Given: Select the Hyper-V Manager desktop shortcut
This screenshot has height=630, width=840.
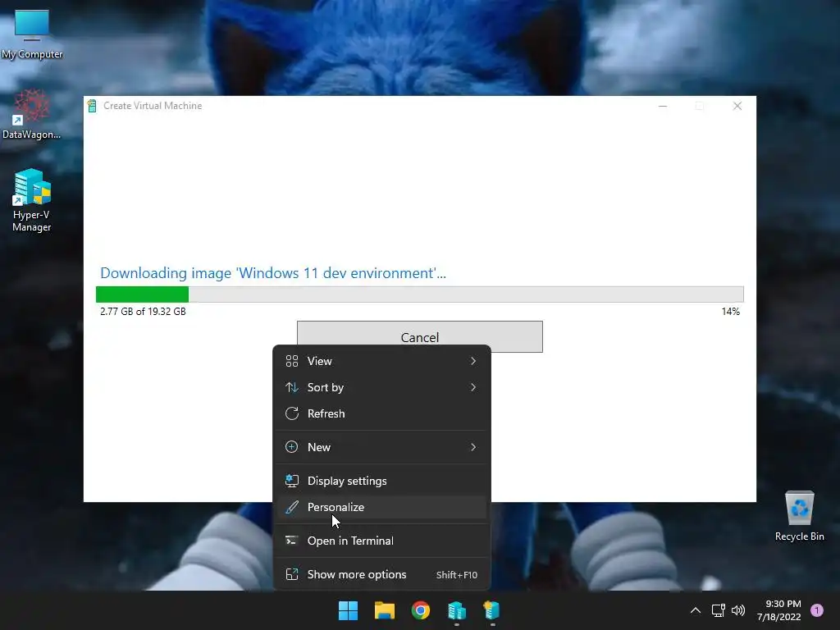Looking at the screenshot, I should (x=32, y=200).
